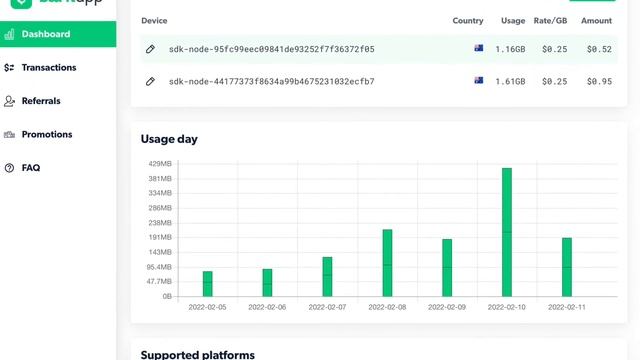Viewport: 640px width, 360px height.
Task: Click the chart bar for 2022-02-05
Action: 207,284
